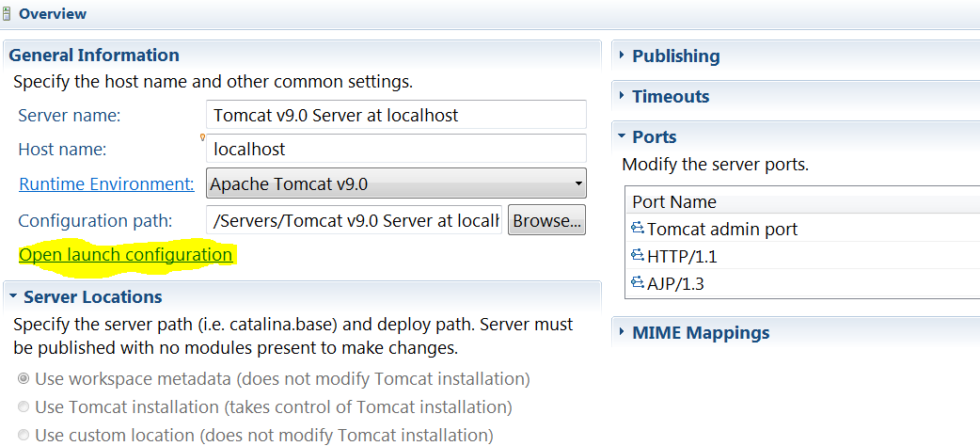Click the lightbulb hint icon beside Host name

tap(202, 137)
